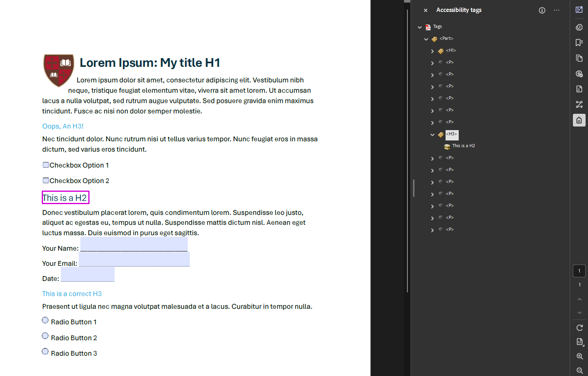
Task: Open the Bookmarks panel icon
Action: click(579, 43)
